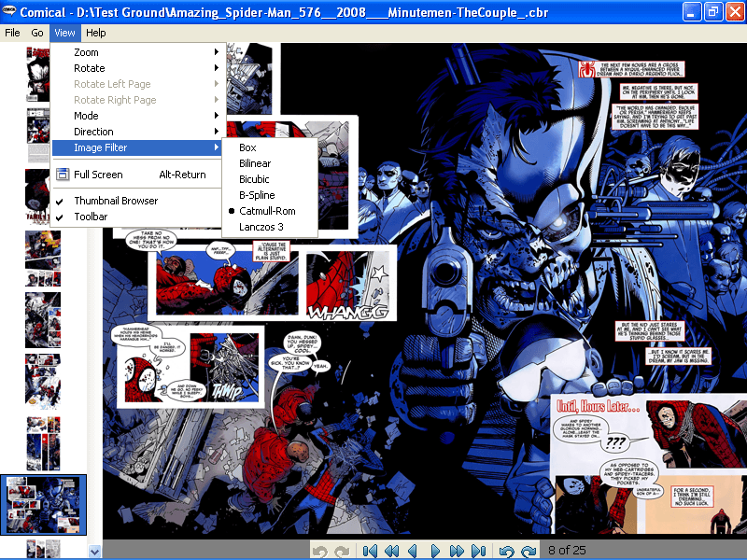Rotate page clockwise with blue arrow
The height and width of the screenshot is (560, 747).
point(529,551)
